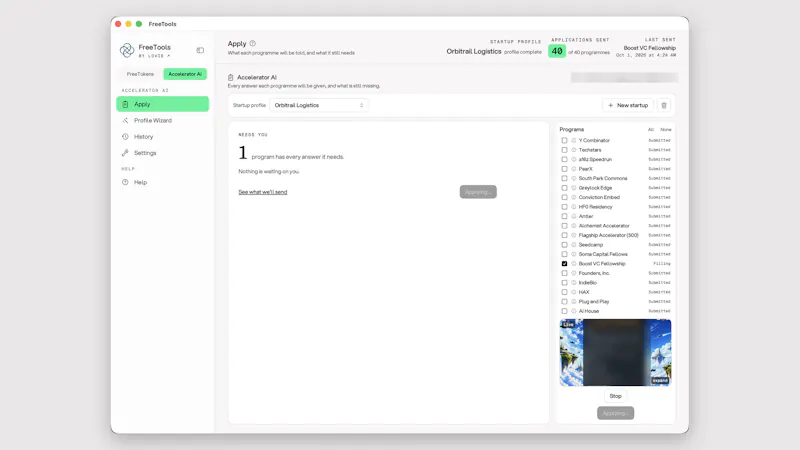Click Applying button in Needs You card
Viewport: 800px width, 450px height.
coord(478,192)
